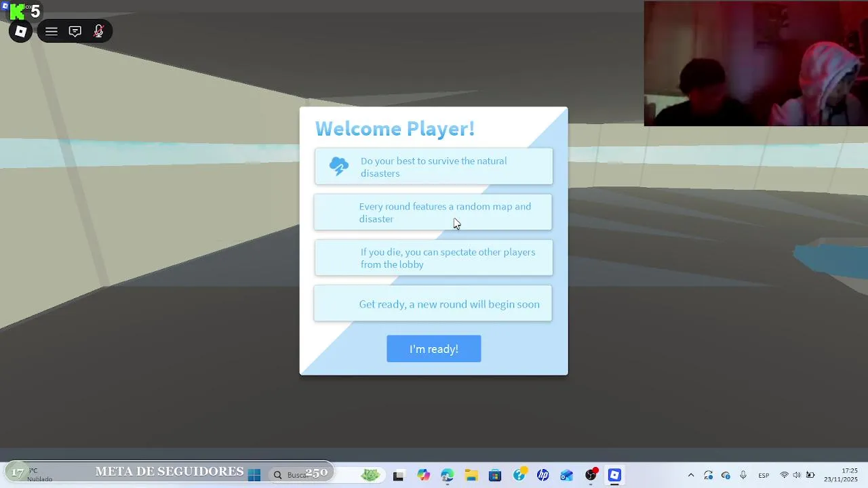Open the Roblox chat window icon
This screenshot has height=488, width=868.
tap(75, 31)
